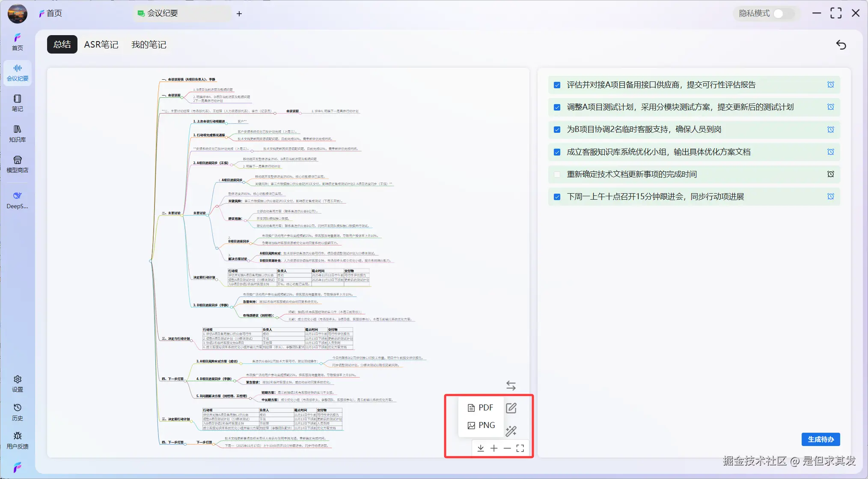Enter fullscreen view of the mind map
Screen dimensions: 868x479
[x=521, y=448]
